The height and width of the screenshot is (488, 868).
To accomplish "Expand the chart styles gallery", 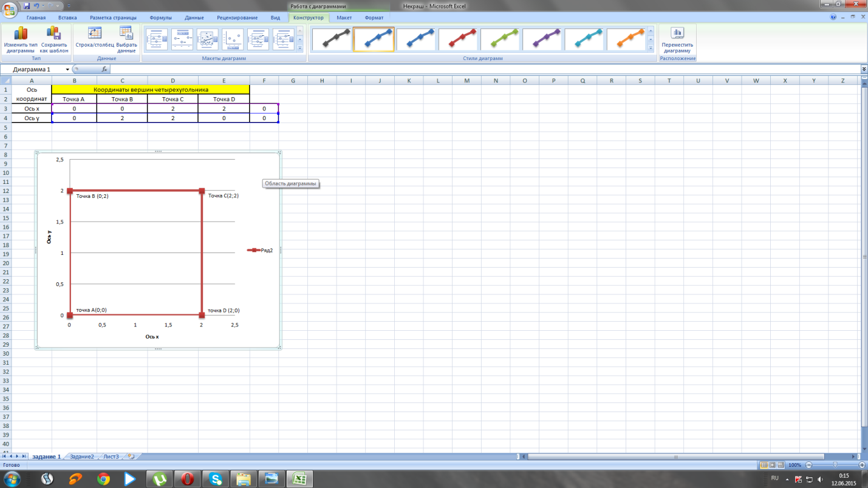I will [651, 48].
